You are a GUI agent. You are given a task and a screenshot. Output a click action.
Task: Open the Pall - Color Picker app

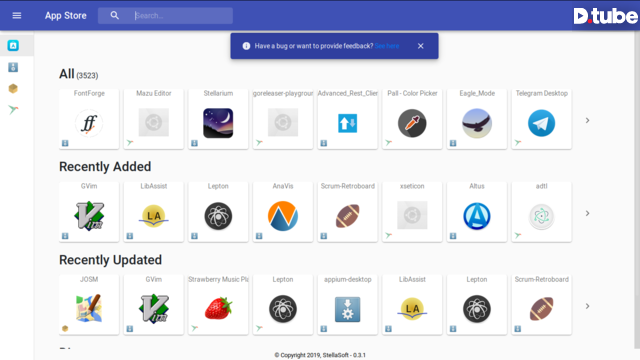click(x=412, y=119)
